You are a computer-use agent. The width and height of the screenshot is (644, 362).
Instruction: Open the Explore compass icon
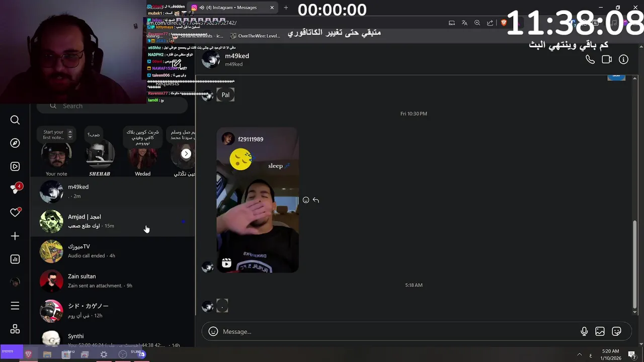click(15, 143)
